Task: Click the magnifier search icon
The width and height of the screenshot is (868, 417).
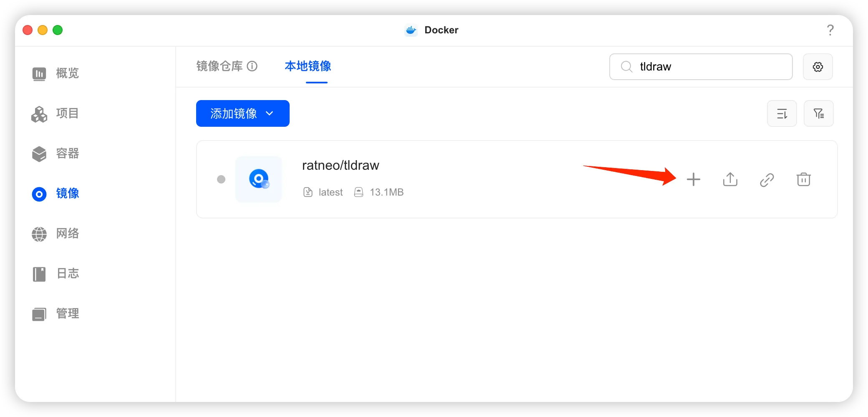Action: click(x=626, y=67)
